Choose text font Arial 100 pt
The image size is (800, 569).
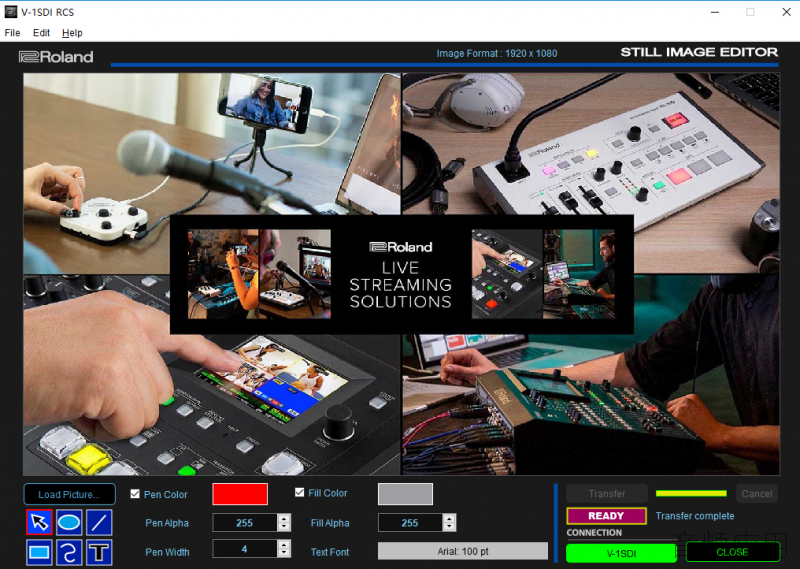463,551
